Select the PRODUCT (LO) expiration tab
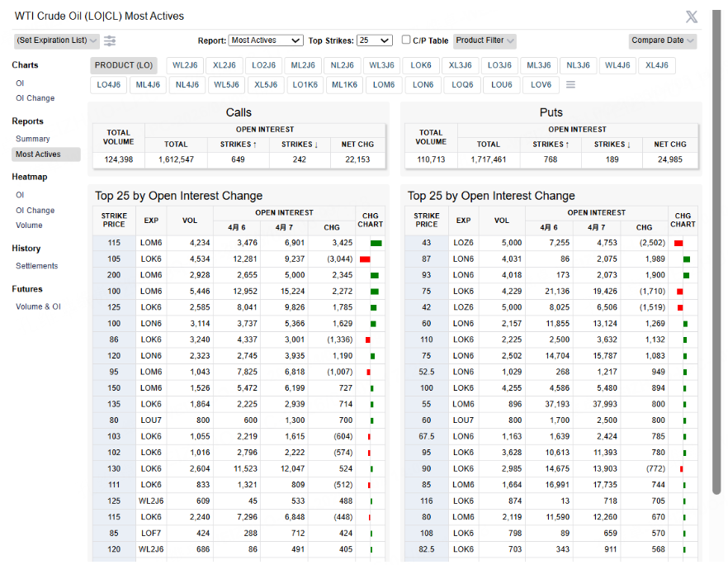The height and width of the screenshot is (565, 728). point(124,65)
